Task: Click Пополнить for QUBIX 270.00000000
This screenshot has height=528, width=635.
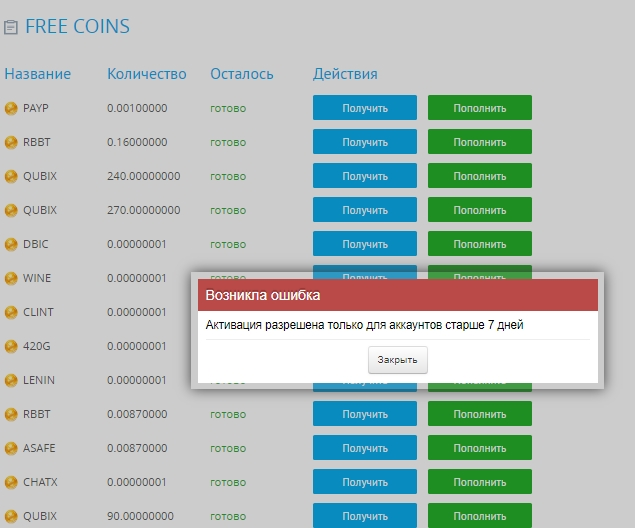Action: [479, 210]
